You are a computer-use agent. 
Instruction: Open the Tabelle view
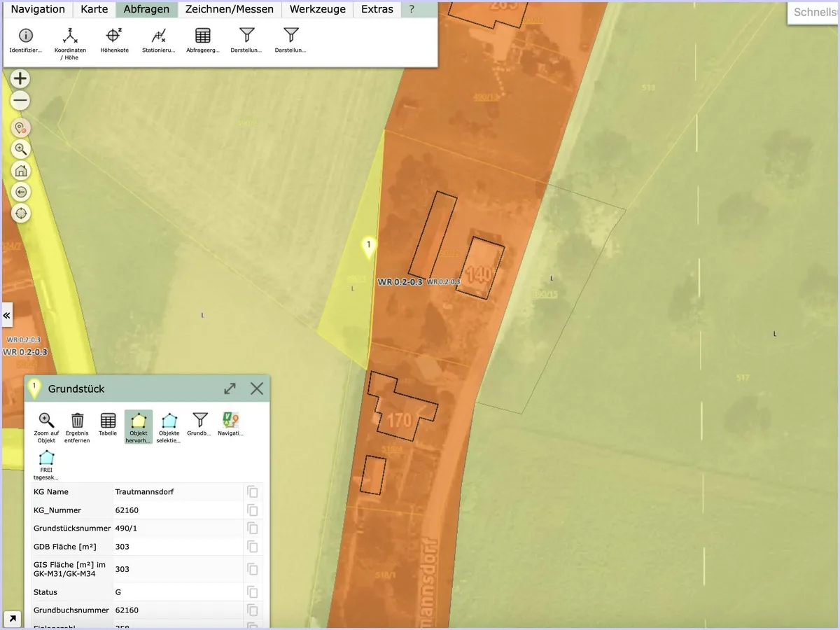click(x=108, y=424)
